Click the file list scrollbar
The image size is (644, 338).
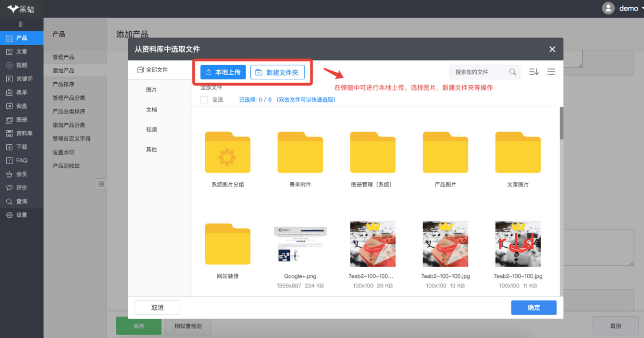pos(561,124)
